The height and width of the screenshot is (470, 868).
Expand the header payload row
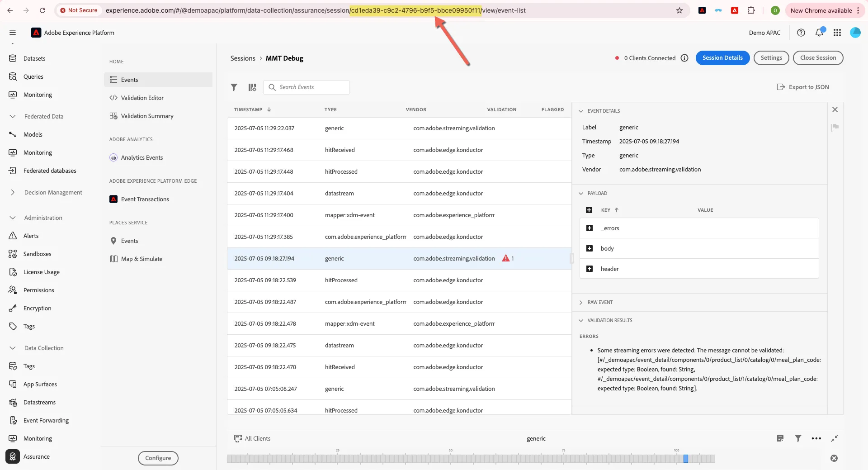pyautogui.click(x=590, y=269)
